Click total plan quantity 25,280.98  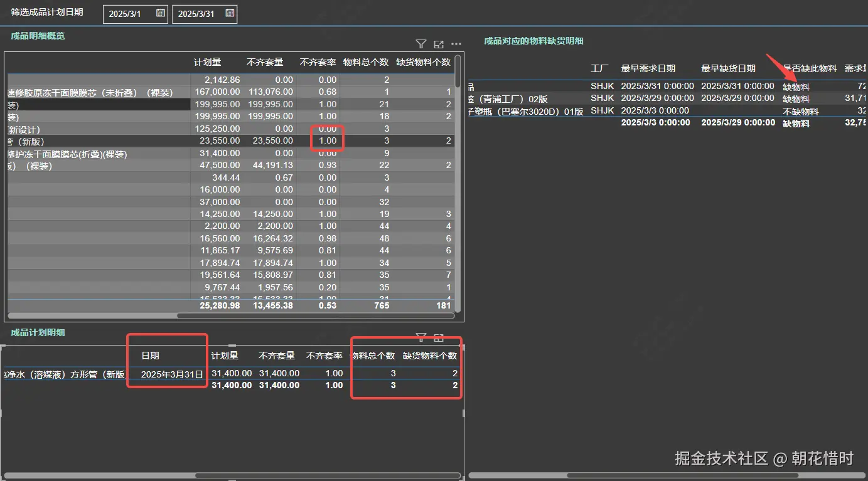point(220,306)
